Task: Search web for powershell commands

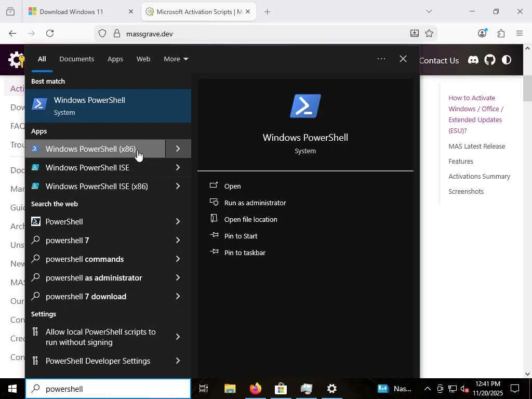Action: 96,259
